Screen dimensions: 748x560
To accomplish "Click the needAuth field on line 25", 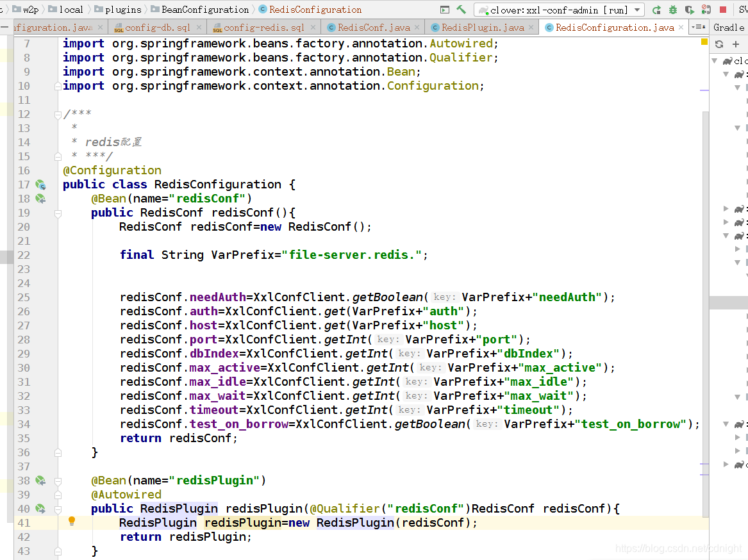I will 217,297.
